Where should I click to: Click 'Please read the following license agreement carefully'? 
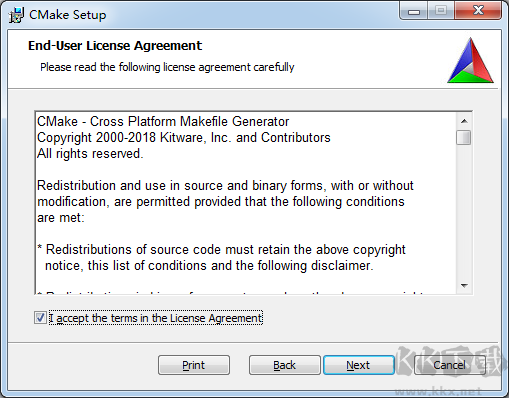[x=167, y=67]
